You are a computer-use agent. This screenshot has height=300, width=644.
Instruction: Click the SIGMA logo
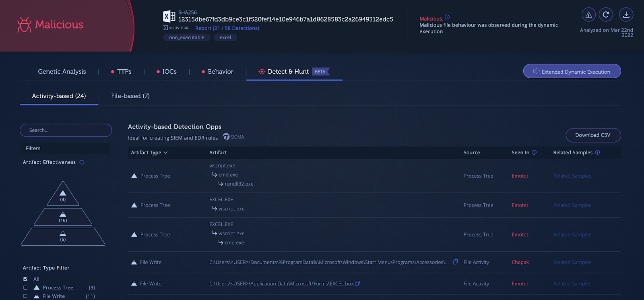(233, 137)
